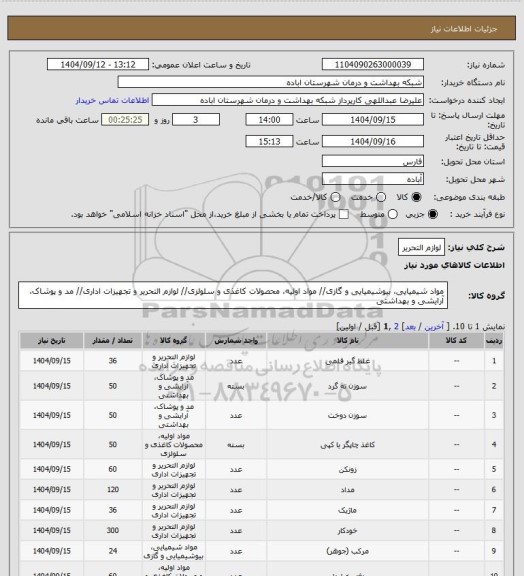Select the کالا/خدمت radio button
This screenshot has width=524, height=576.
click(x=335, y=197)
